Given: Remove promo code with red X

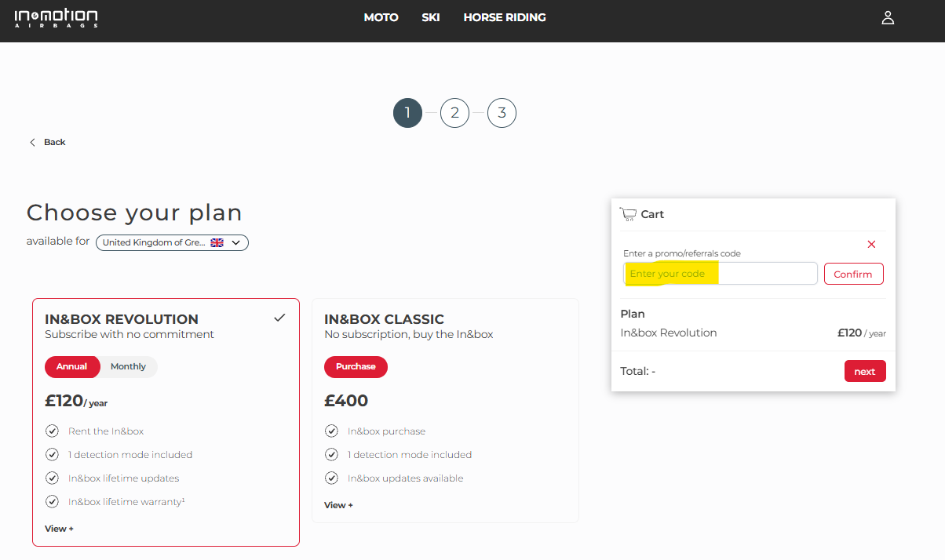Looking at the screenshot, I should tap(871, 245).
